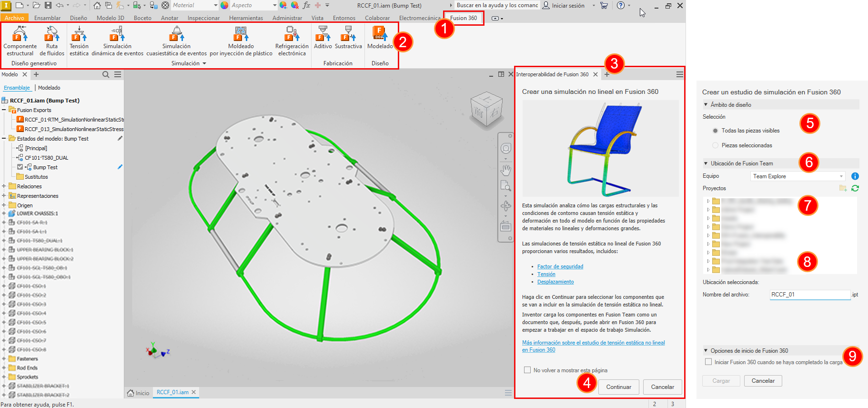
Task: Cancel the Crear un estudio dialog
Action: coord(763,381)
